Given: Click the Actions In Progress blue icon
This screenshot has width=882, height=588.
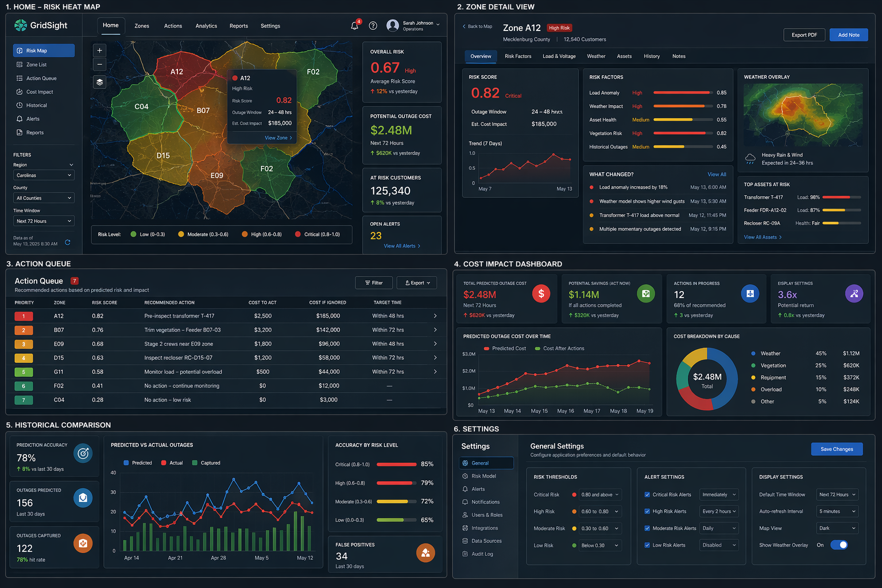Looking at the screenshot, I should [x=750, y=293].
